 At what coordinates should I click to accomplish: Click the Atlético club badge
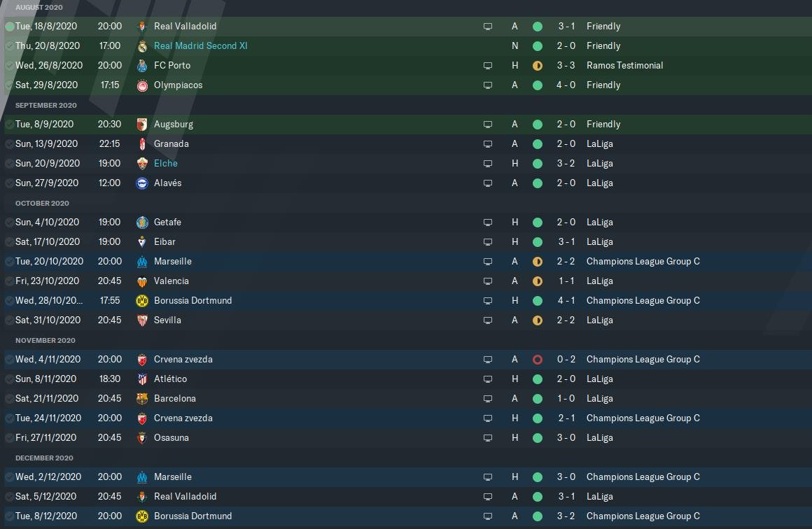point(142,379)
